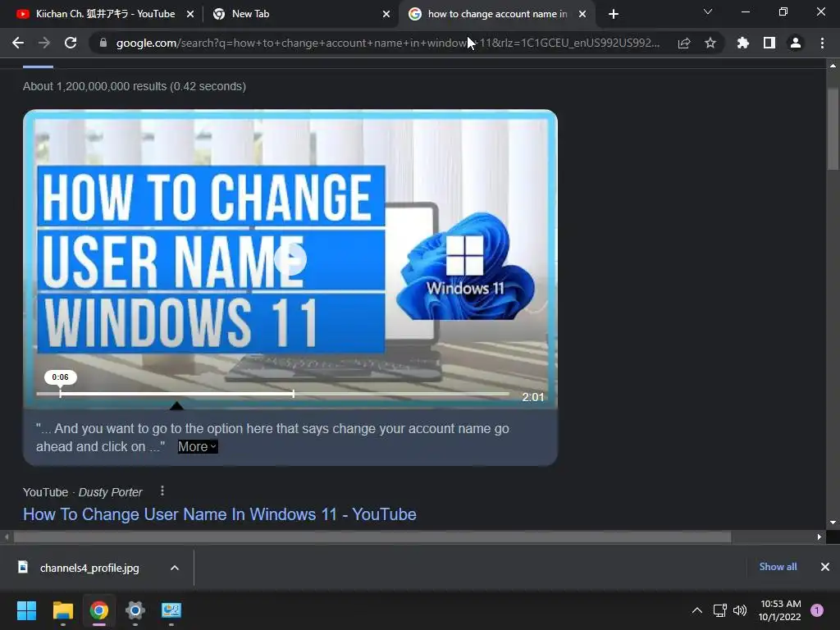Click the scroll left arrow
This screenshot has width=840, height=630.
point(7,536)
